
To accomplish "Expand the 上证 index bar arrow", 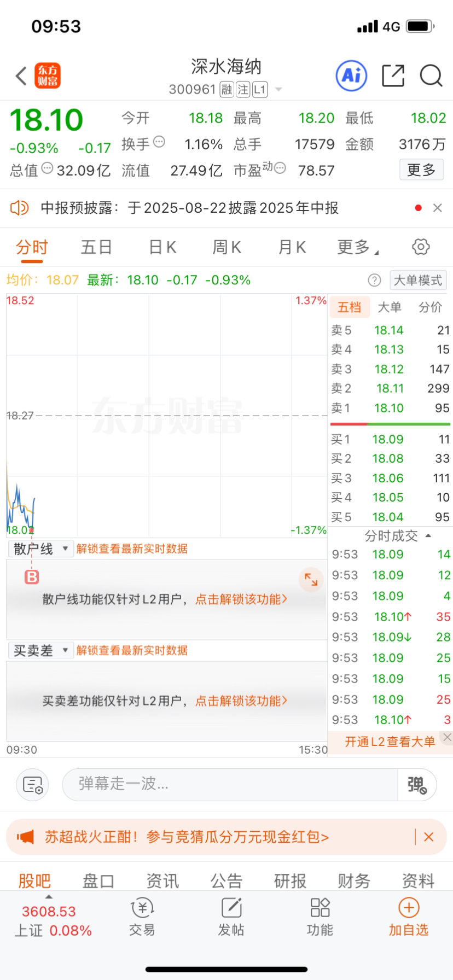I will pos(49,896).
